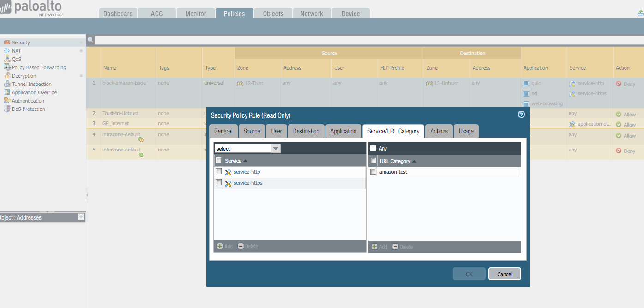Click the commit icon at top right
This screenshot has height=308, width=644.
[x=639, y=14]
